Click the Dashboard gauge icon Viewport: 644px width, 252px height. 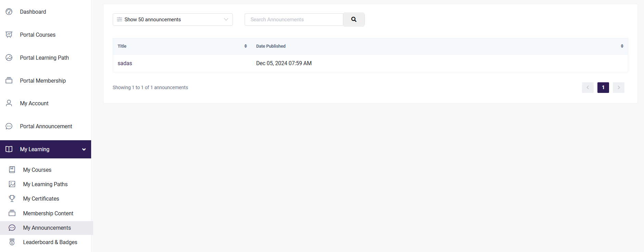click(9, 12)
